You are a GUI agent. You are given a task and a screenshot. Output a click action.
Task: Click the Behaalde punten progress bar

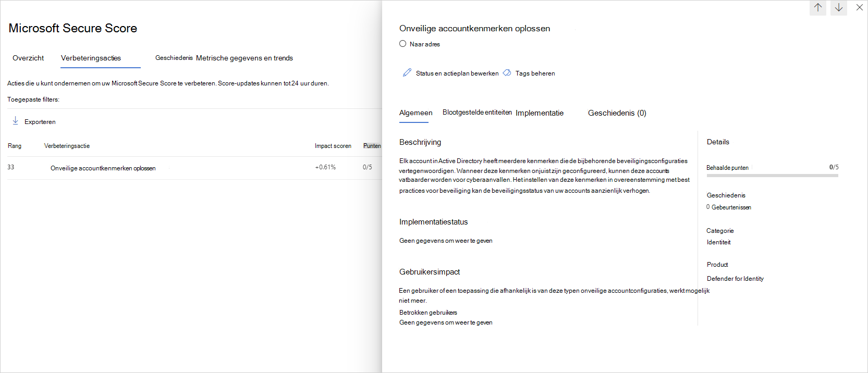tap(773, 176)
